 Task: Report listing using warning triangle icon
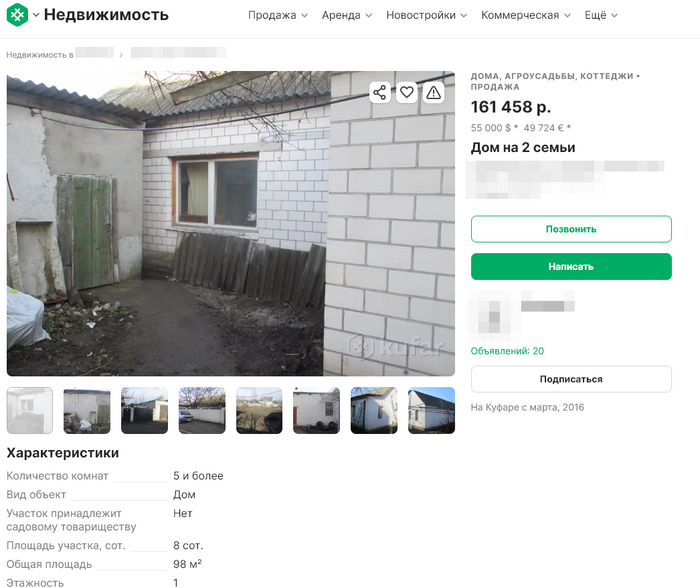pos(433,92)
